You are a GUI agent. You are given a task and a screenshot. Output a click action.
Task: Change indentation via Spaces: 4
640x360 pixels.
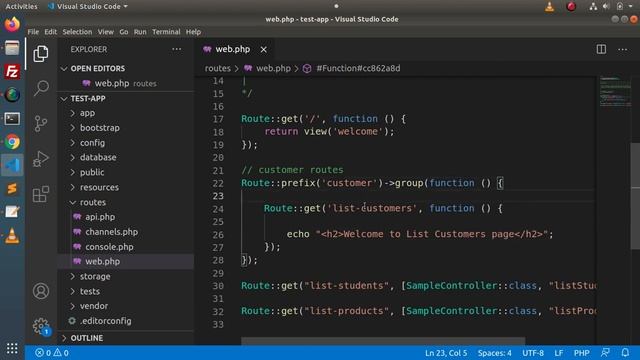coord(494,353)
